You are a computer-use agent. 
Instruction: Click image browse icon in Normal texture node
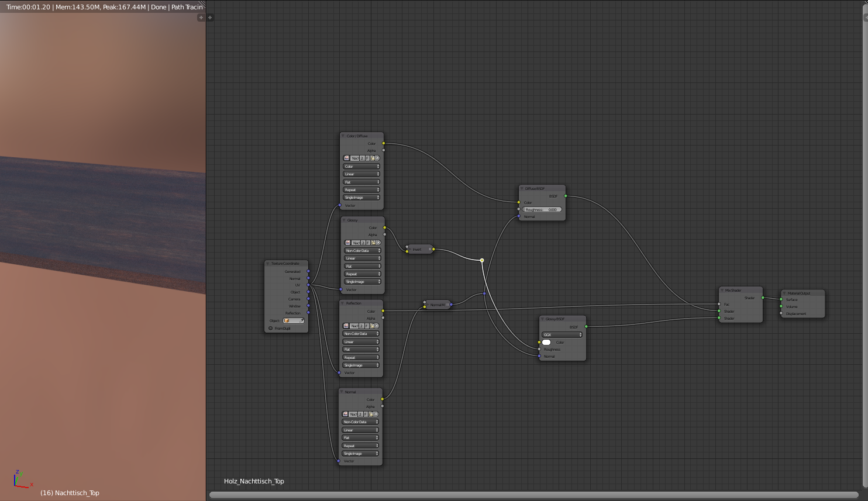click(346, 414)
